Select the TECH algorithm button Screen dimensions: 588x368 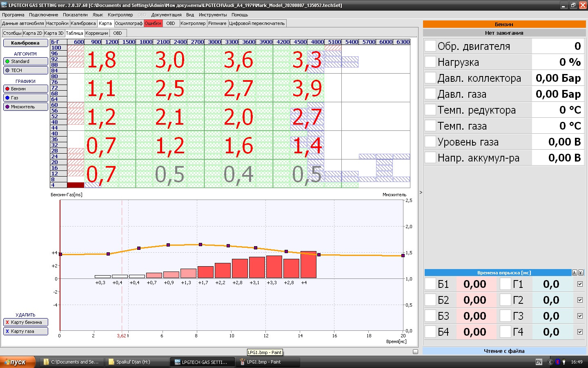25,70
